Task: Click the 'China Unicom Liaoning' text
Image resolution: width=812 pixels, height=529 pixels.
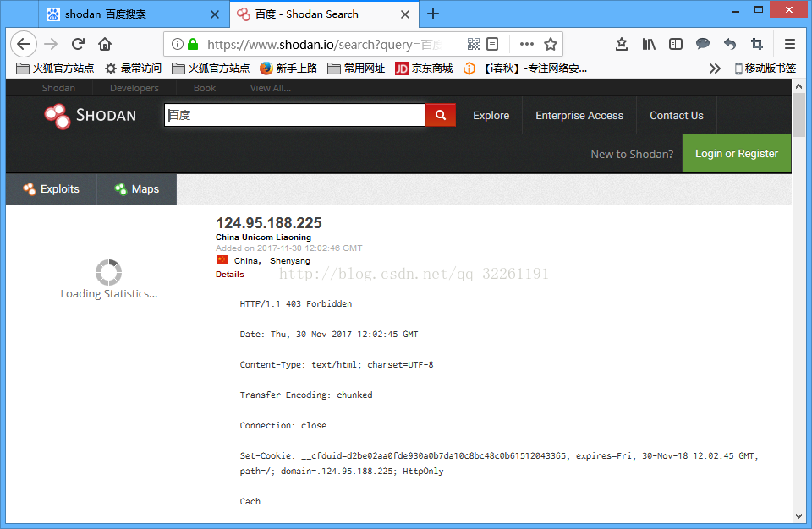Action: (x=263, y=237)
